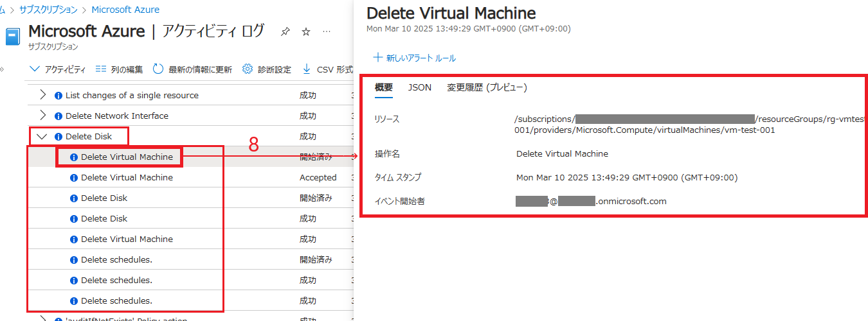Select the Delete Disk 開始済み child row
Screen dimensions: 868x321
click(x=190, y=198)
